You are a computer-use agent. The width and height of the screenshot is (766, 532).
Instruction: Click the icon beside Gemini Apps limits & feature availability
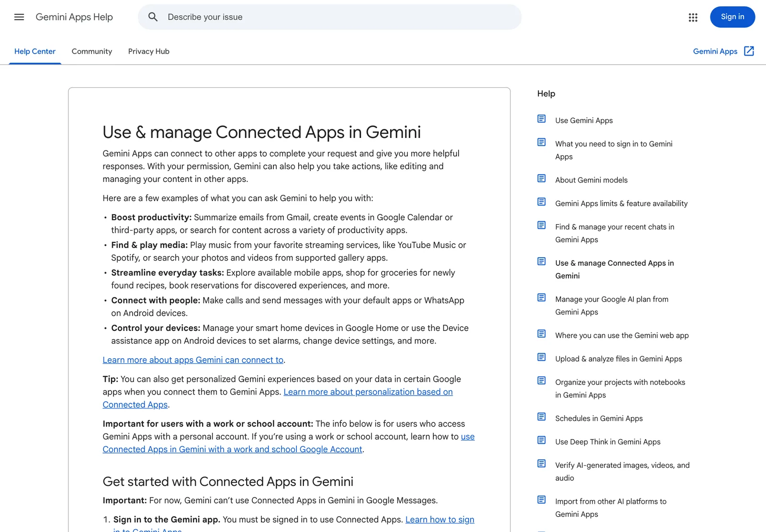pyautogui.click(x=541, y=202)
